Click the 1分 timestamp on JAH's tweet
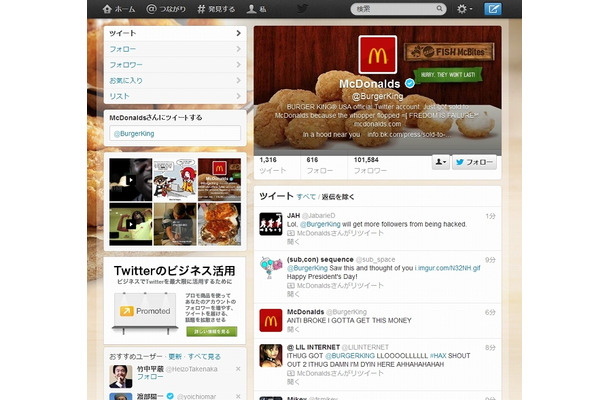Screen dimensions: 610x400 [x=490, y=216]
